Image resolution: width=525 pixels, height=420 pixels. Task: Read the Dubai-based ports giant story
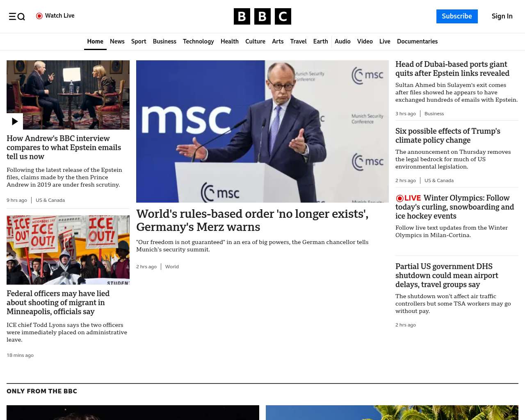tap(452, 69)
